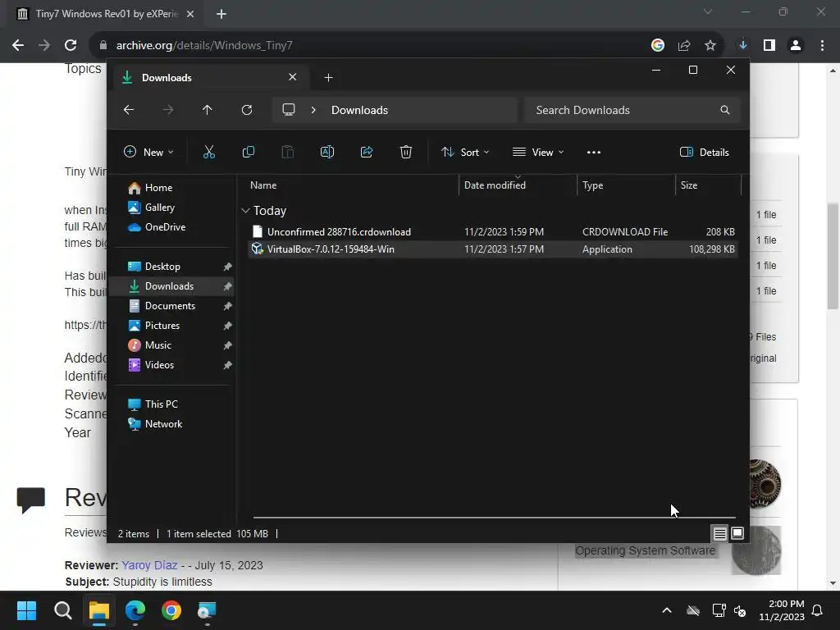Image resolution: width=840 pixels, height=630 pixels.
Task: Open taskbar Search
Action: pos(62,610)
